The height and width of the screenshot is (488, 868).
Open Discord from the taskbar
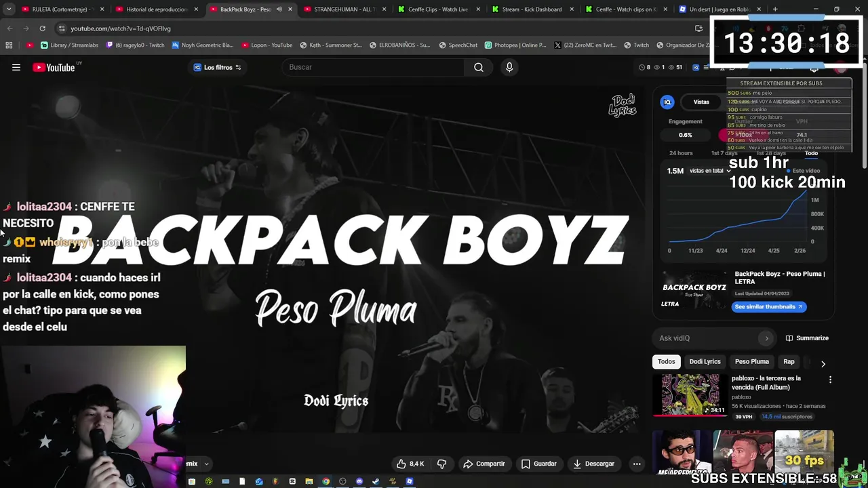[x=359, y=481]
